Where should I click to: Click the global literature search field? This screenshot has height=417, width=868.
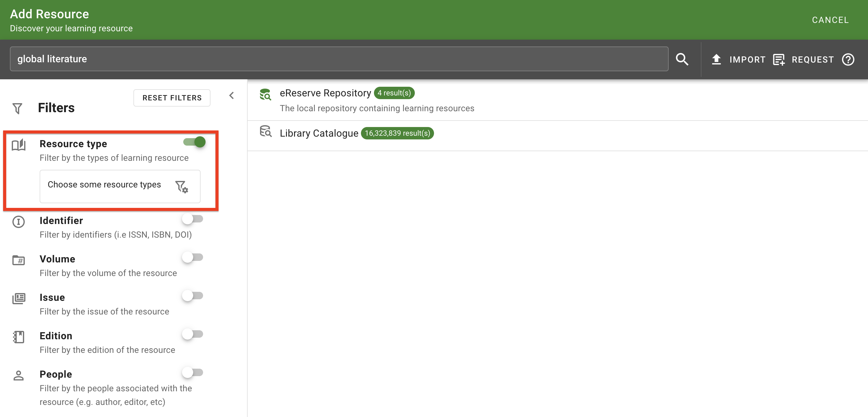[x=339, y=59]
